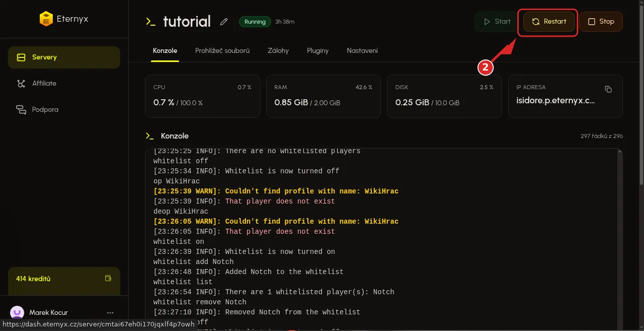This screenshot has width=644, height=331.
Task: Open the Marek Kocur user avatar
Action: pyautogui.click(x=17, y=313)
